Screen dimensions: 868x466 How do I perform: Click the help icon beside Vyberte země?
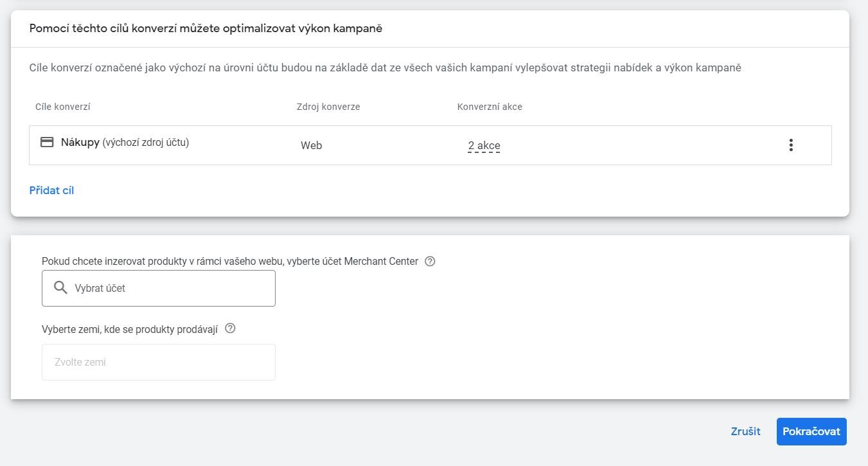231,328
